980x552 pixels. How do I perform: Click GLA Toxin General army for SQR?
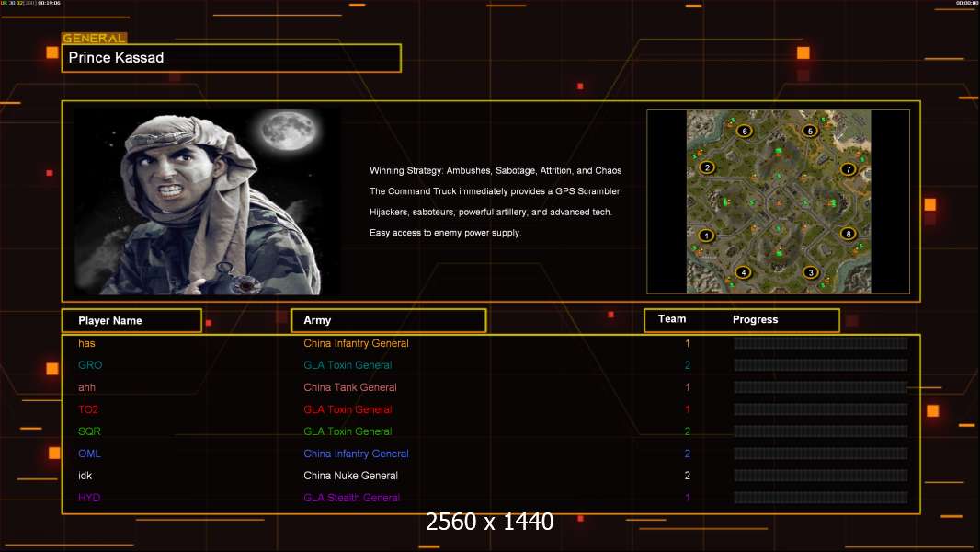tap(348, 431)
